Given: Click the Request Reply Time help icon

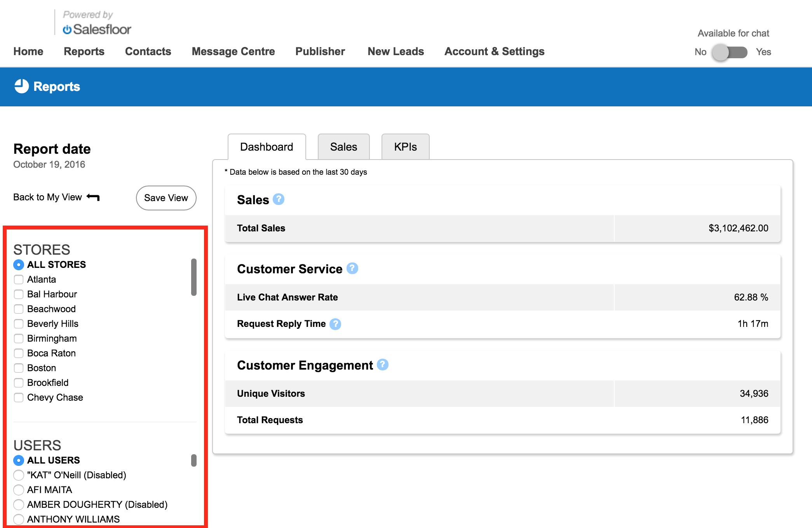Looking at the screenshot, I should [x=335, y=324].
